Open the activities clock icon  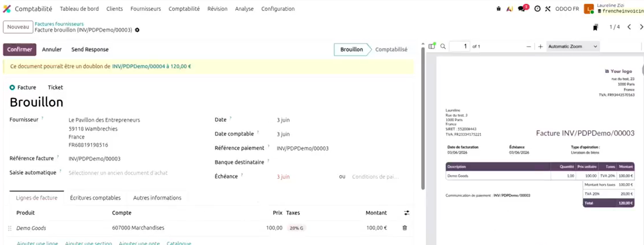click(537, 9)
